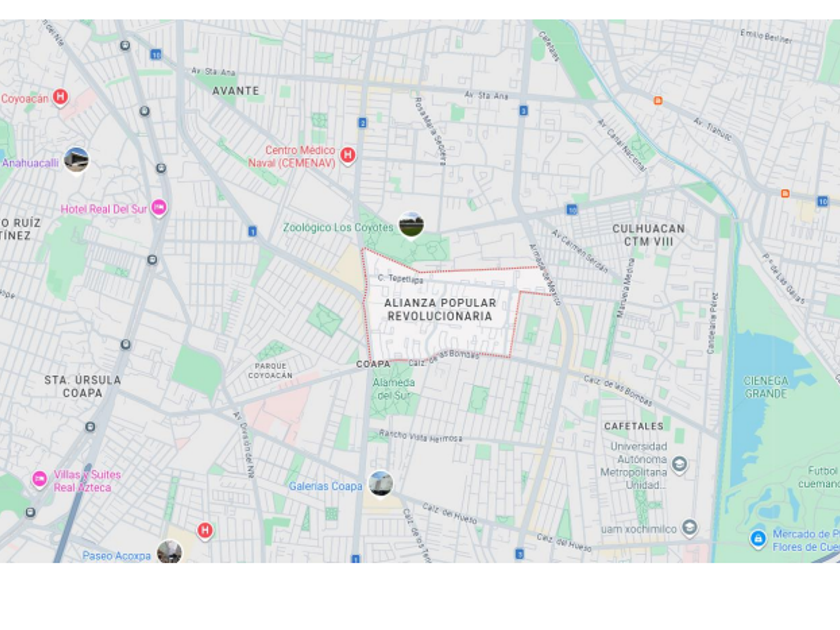Click the route 10 shield near Av Carmen Serdán
The image size is (840, 630).
click(572, 209)
